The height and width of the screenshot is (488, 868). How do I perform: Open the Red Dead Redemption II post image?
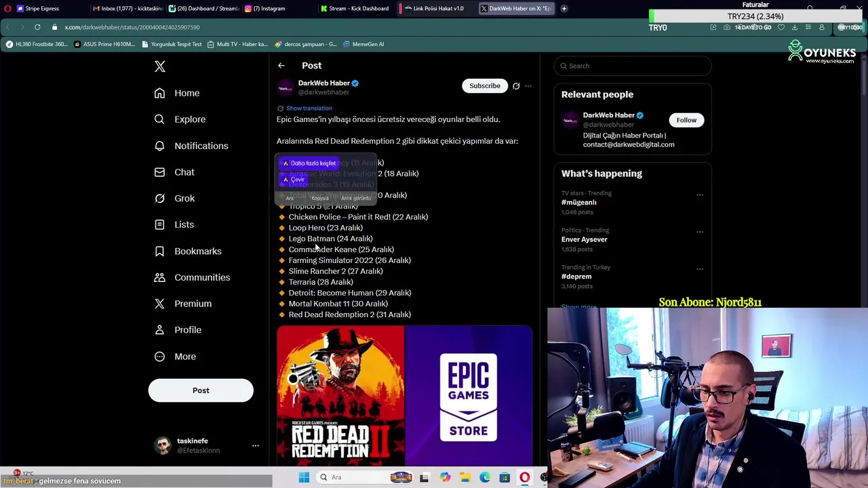[340, 396]
